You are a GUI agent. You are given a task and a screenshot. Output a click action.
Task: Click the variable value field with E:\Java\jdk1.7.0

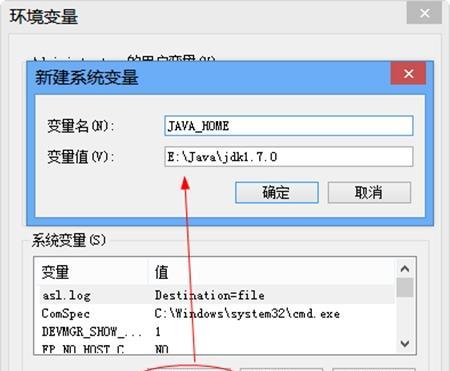289,156
